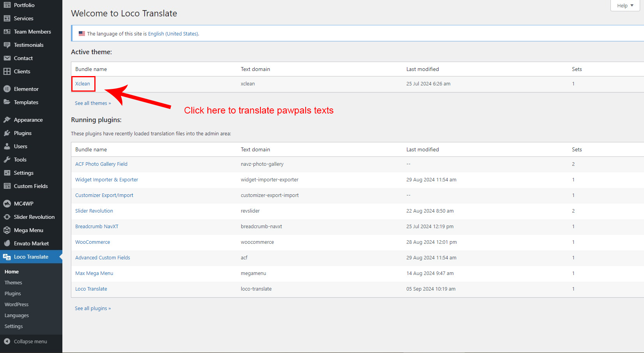Click the Mega Menu sidebar icon

click(x=7, y=230)
